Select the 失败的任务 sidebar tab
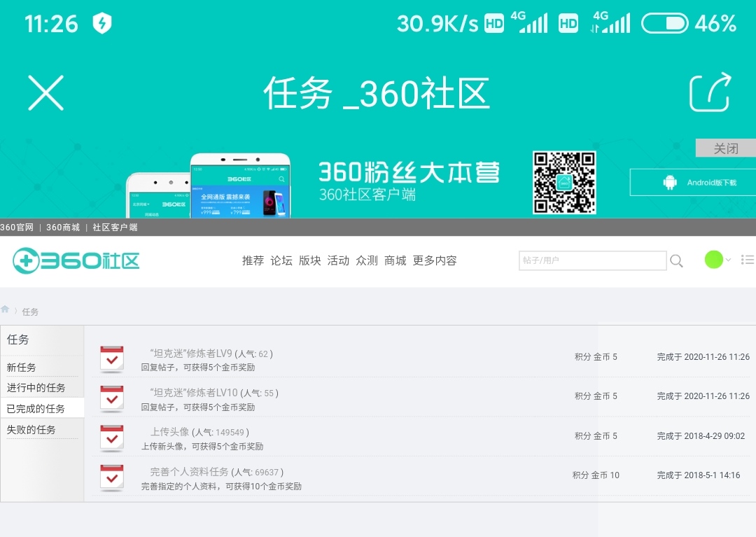 31,429
